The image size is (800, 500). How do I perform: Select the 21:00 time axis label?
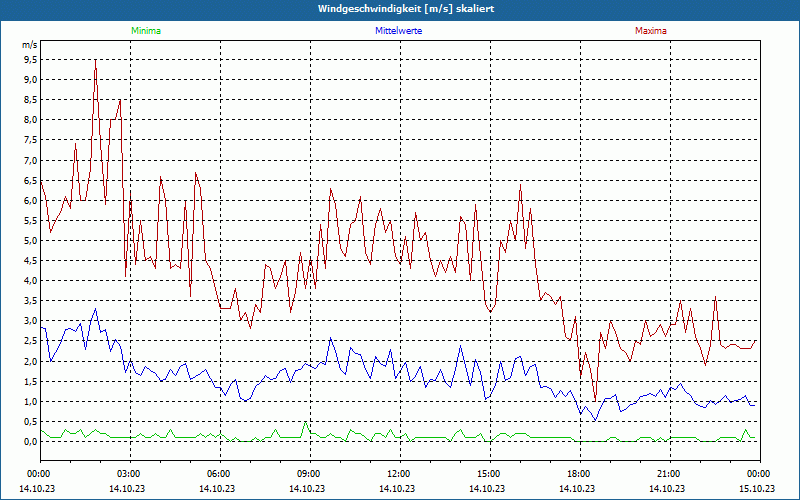click(668, 473)
